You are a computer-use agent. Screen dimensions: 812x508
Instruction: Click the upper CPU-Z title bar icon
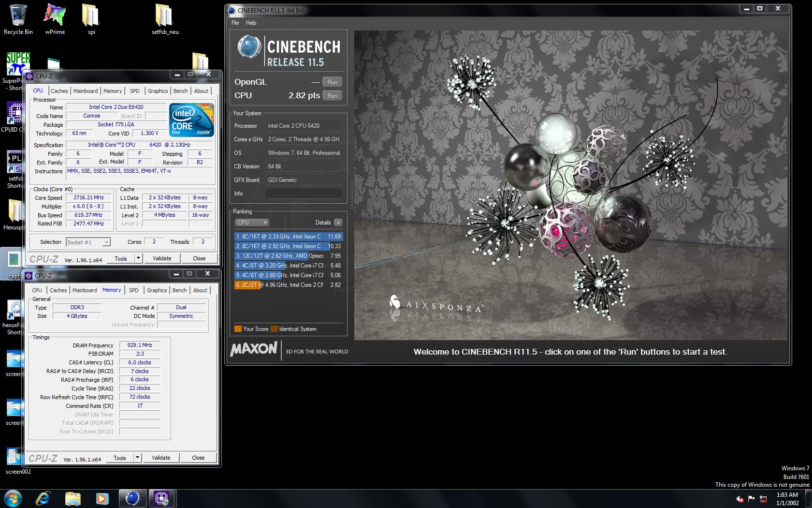(x=29, y=76)
